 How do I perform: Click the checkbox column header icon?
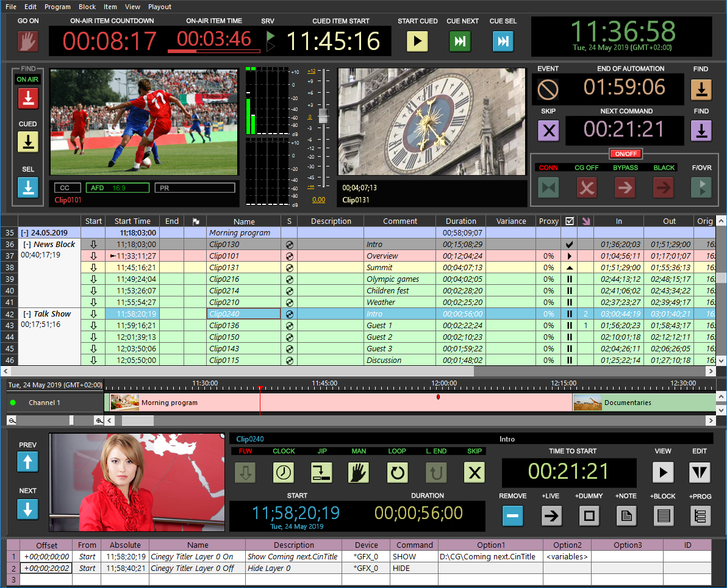click(x=570, y=221)
